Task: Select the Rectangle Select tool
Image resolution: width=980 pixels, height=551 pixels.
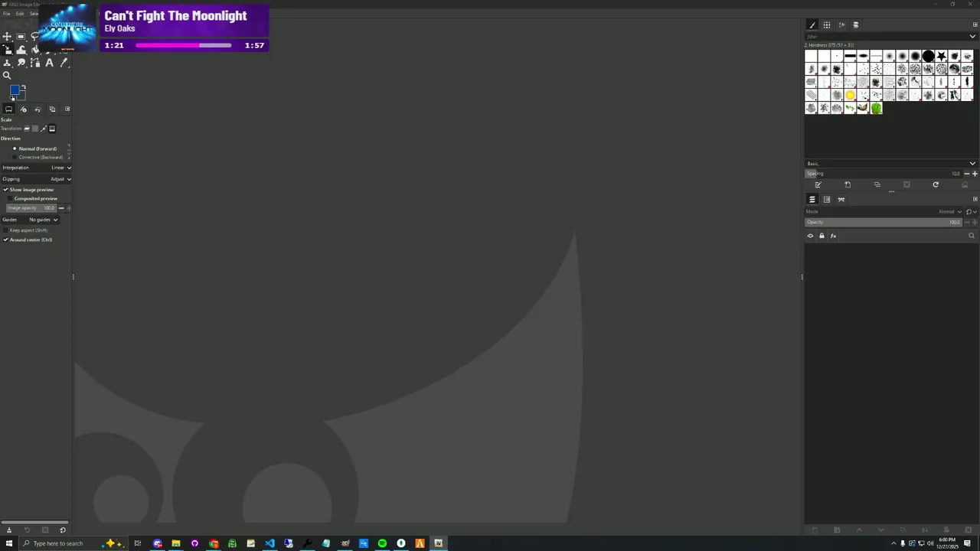Action: (x=21, y=36)
